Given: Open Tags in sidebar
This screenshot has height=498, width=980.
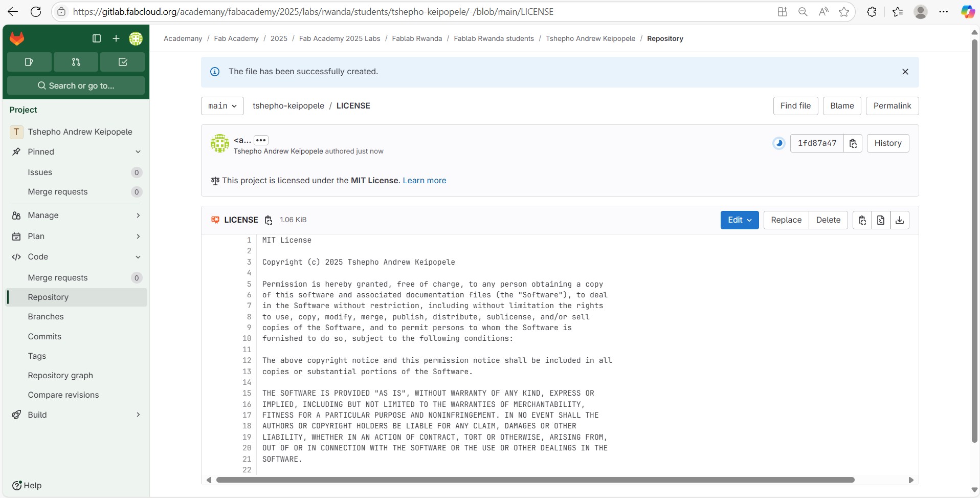Looking at the screenshot, I should [x=77, y=356].
